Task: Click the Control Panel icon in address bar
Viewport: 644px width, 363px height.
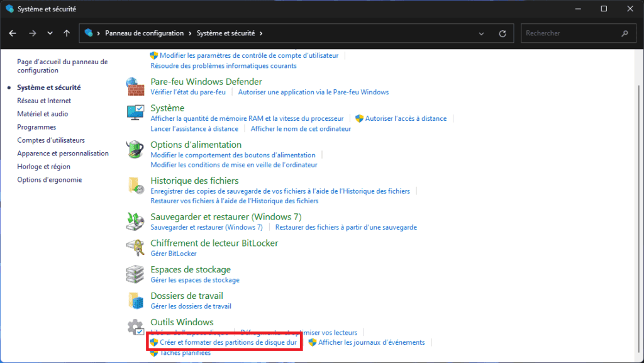Action: tap(88, 33)
